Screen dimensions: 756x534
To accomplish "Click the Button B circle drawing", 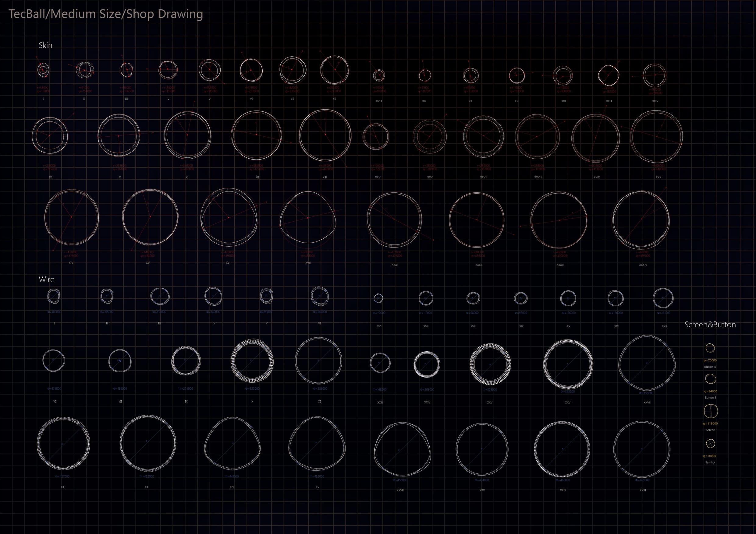I will [x=710, y=379].
